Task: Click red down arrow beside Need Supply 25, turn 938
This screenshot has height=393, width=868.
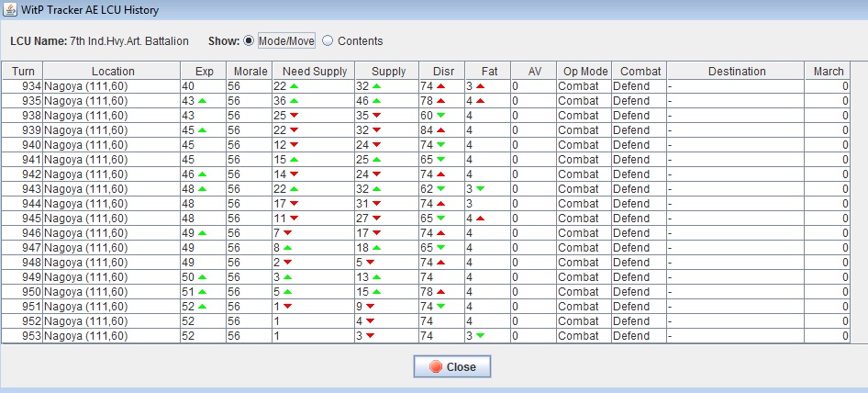Action: [294, 116]
